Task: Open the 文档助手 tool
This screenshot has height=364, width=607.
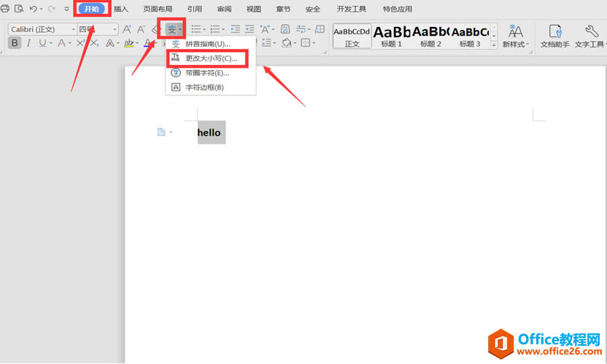Action: (x=554, y=36)
